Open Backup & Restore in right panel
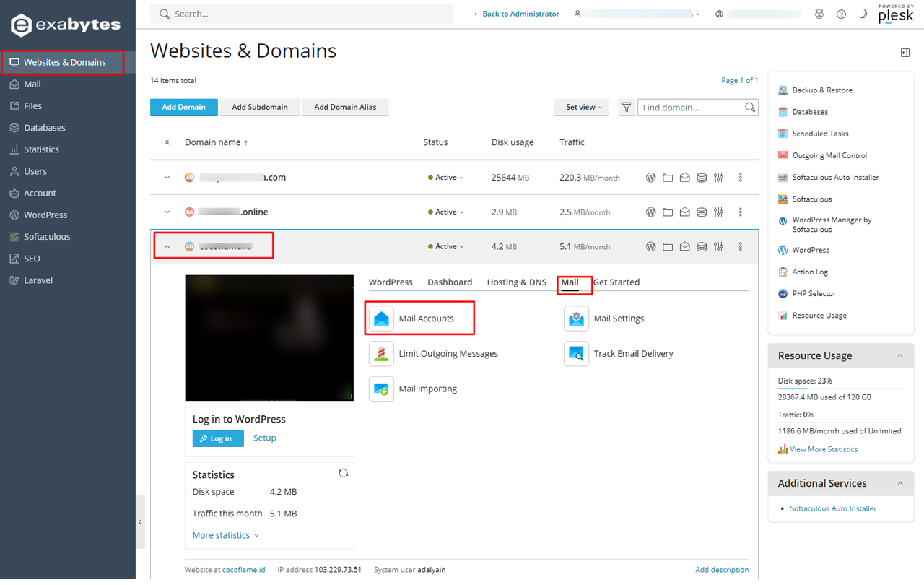Screen dimensions: 924x585 [x=822, y=90]
